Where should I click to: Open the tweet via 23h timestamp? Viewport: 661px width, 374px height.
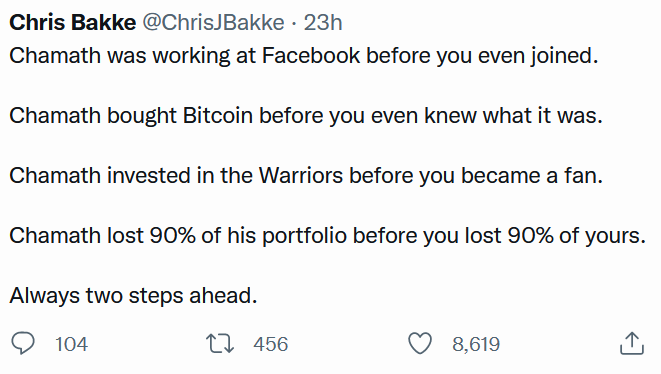click(323, 22)
